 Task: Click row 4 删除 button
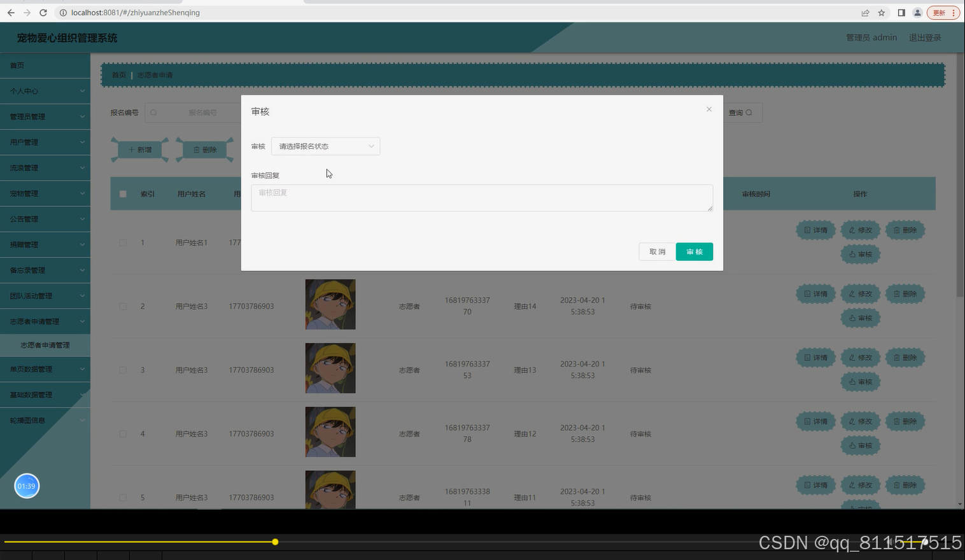point(905,421)
